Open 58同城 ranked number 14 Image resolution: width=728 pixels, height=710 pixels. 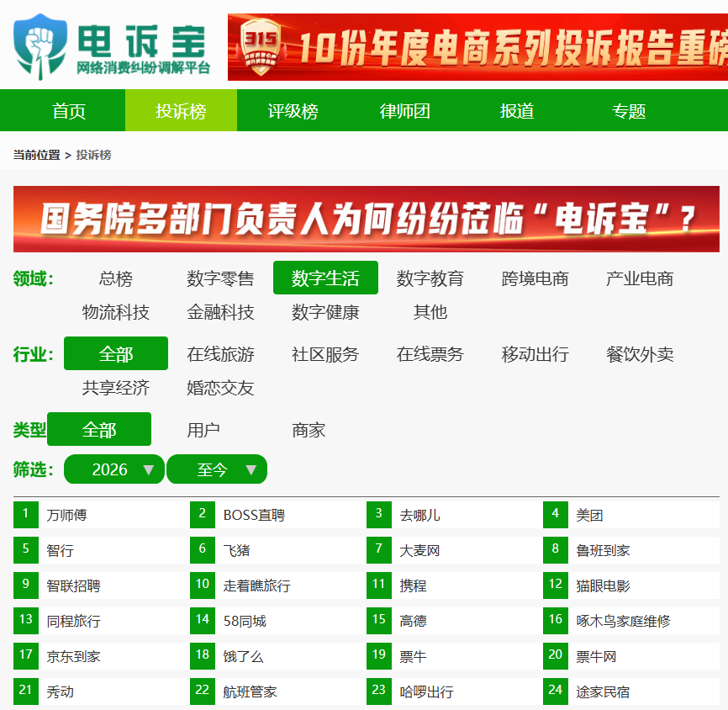point(245,621)
